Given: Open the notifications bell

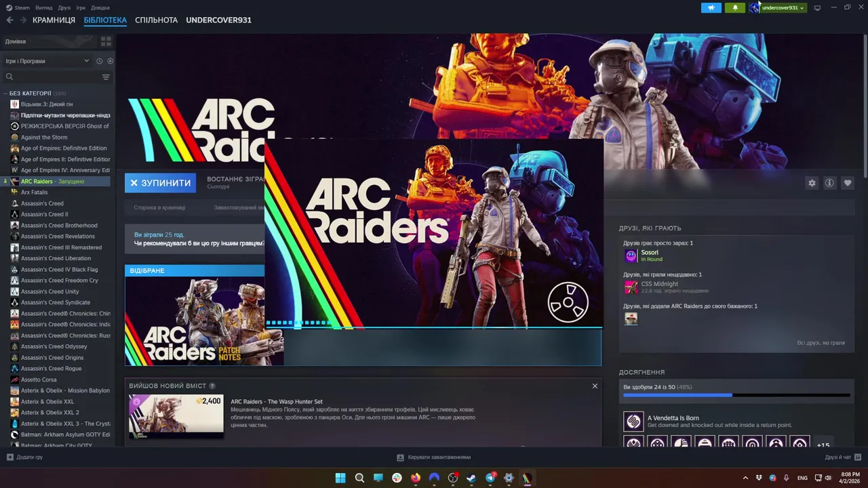Looking at the screenshot, I should 735,7.
